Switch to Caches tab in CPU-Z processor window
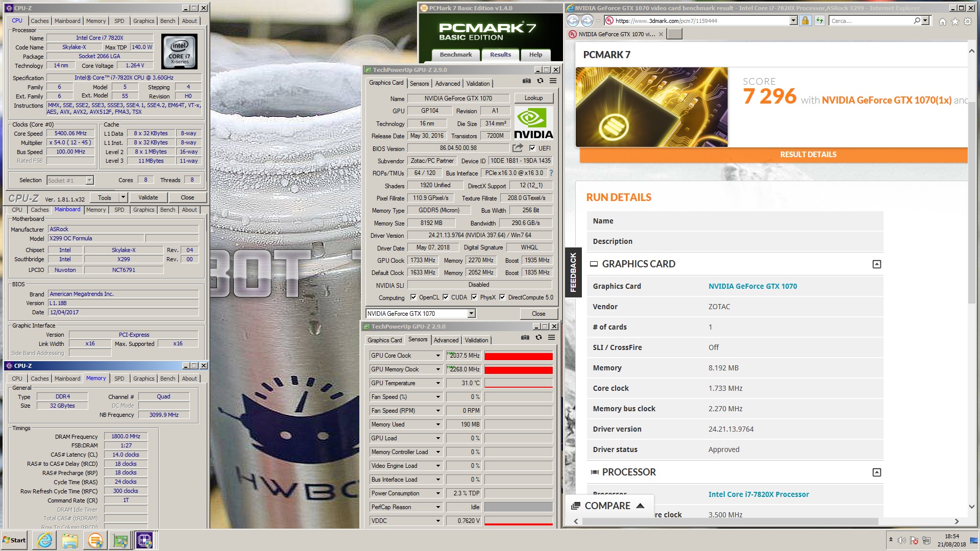This screenshot has width=980, height=551. tap(40, 21)
